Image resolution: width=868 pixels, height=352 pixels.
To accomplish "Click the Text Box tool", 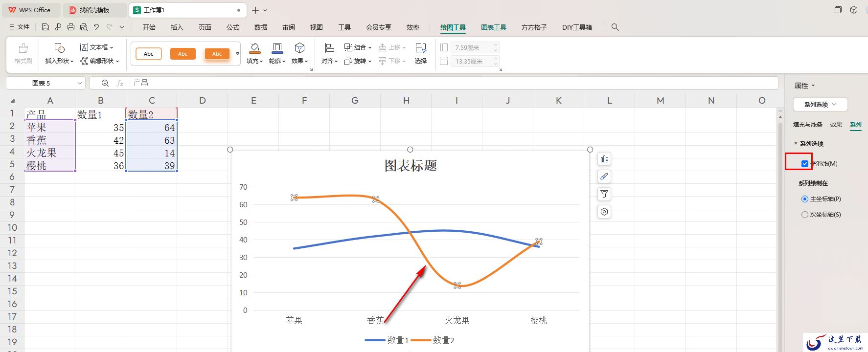I will pos(96,47).
